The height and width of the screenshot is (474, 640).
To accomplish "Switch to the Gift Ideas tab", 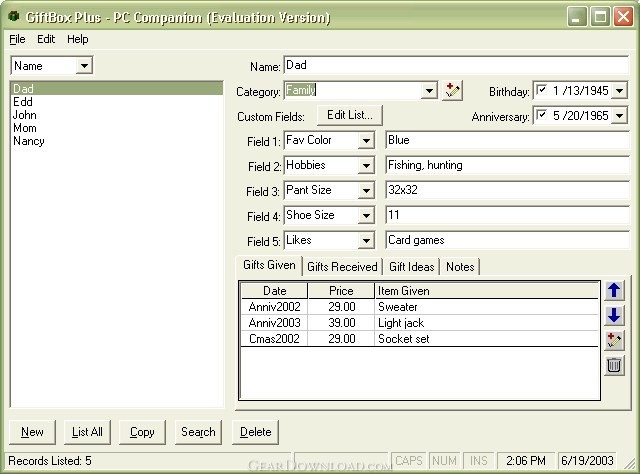I will tap(412, 266).
